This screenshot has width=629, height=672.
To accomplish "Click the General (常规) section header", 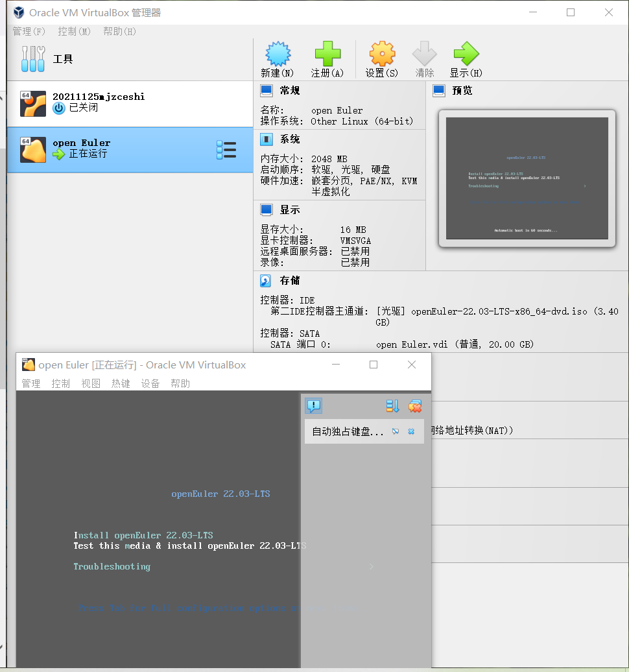I will (290, 90).
